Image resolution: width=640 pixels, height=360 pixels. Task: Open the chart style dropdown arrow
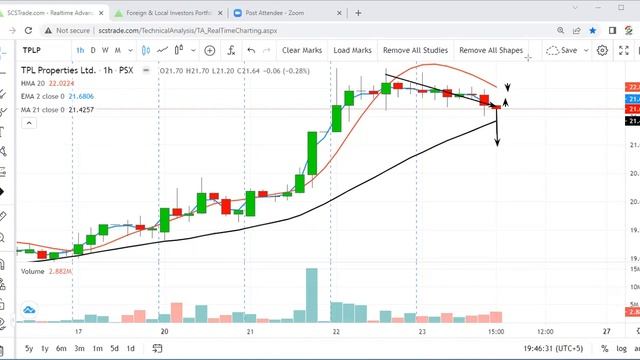pos(193,50)
